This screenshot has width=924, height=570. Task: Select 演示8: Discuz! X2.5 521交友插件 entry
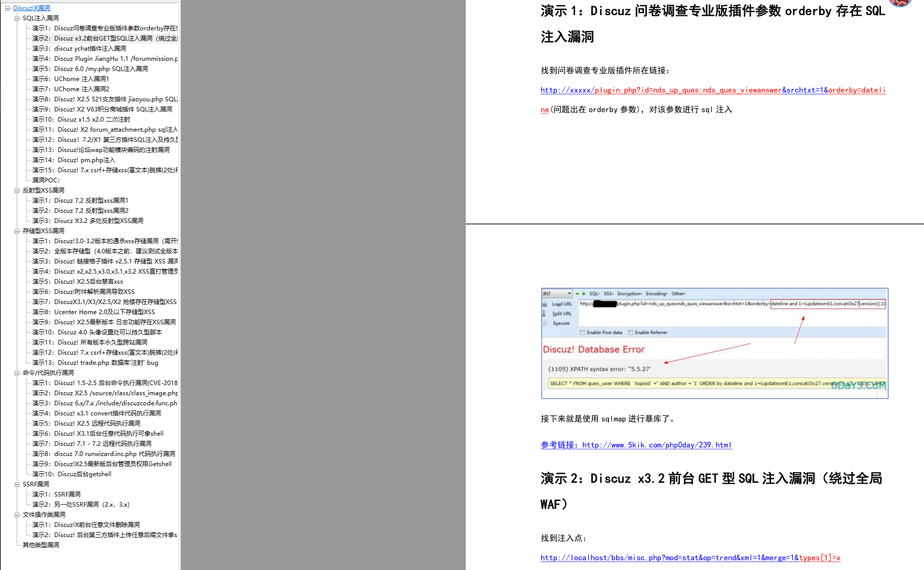(x=105, y=99)
